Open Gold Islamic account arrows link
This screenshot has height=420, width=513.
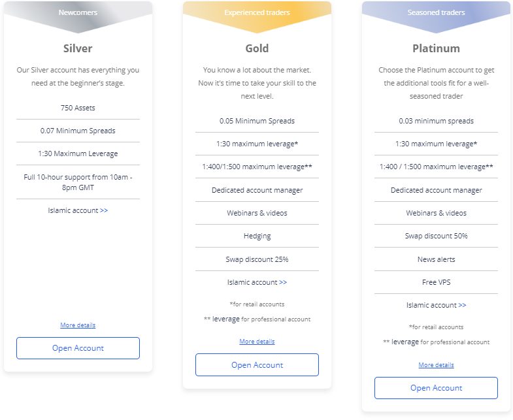[x=283, y=282]
